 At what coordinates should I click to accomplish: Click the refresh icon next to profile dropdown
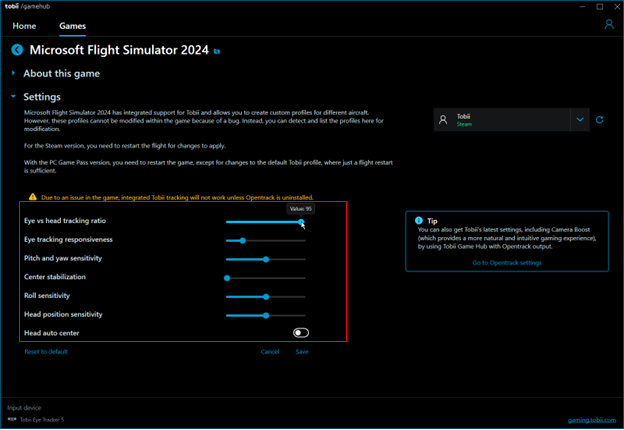(x=600, y=120)
